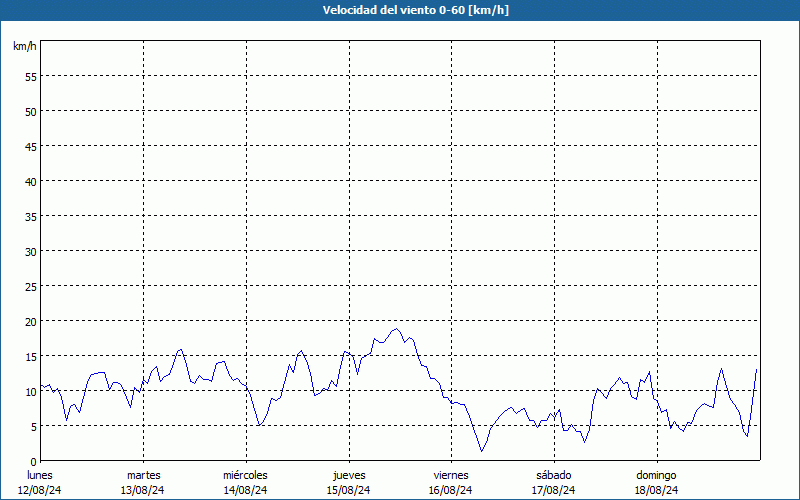Click the date 16/08/24

pyautogui.click(x=451, y=490)
